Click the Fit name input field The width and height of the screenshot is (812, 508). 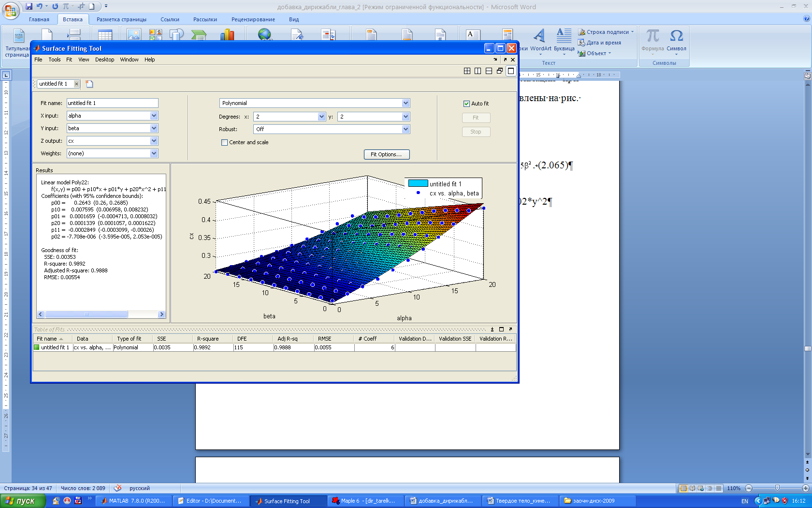click(x=112, y=103)
